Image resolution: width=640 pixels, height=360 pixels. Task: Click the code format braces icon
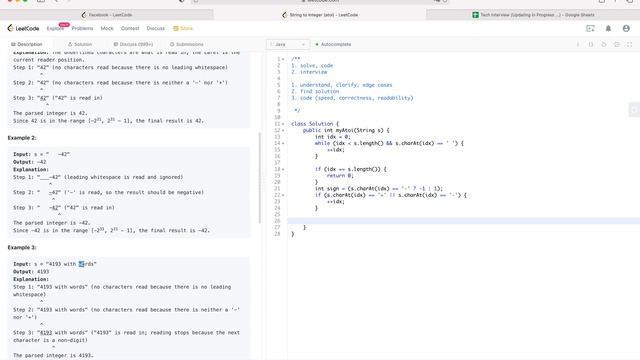tap(591, 44)
